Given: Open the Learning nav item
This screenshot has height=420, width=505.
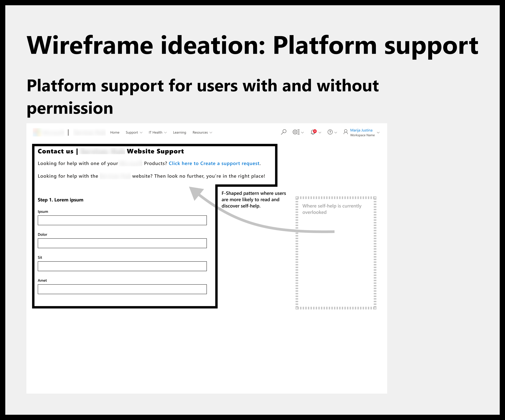Looking at the screenshot, I should 179,132.
